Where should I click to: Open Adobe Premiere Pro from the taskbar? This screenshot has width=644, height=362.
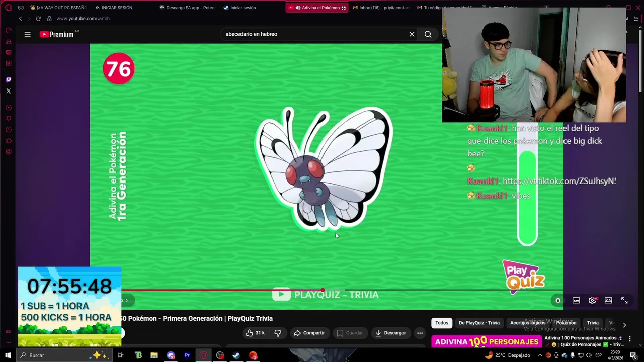point(187,355)
